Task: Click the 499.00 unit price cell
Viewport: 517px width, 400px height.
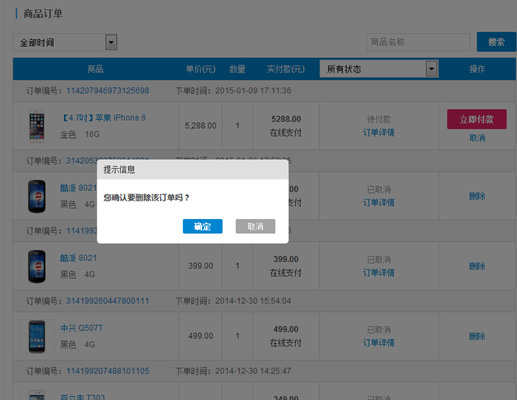Action: pyautogui.click(x=200, y=336)
